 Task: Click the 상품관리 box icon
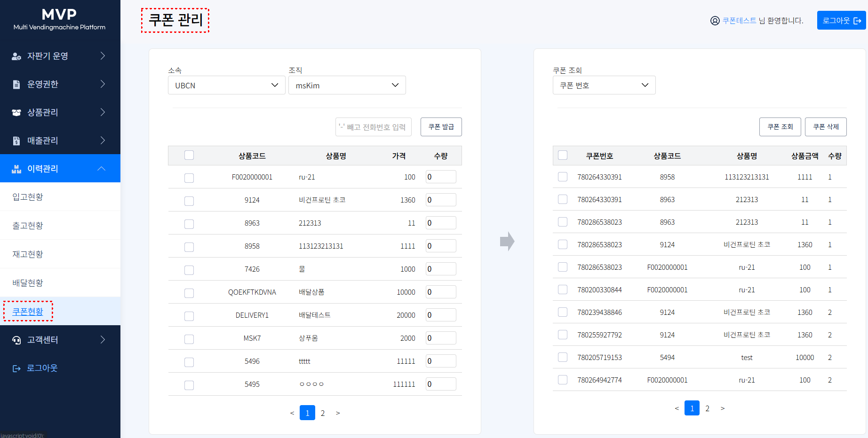pyautogui.click(x=16, y=113)
